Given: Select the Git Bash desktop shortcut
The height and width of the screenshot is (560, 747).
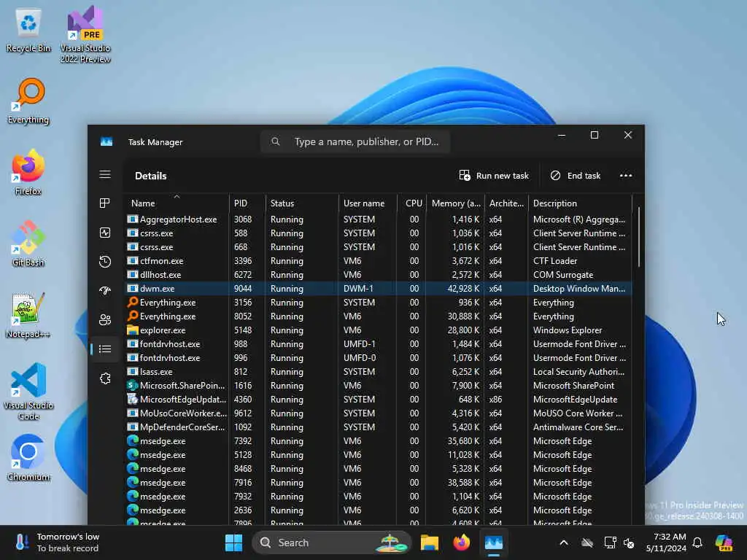Looking at the screenshot, I should click(28, 244).
